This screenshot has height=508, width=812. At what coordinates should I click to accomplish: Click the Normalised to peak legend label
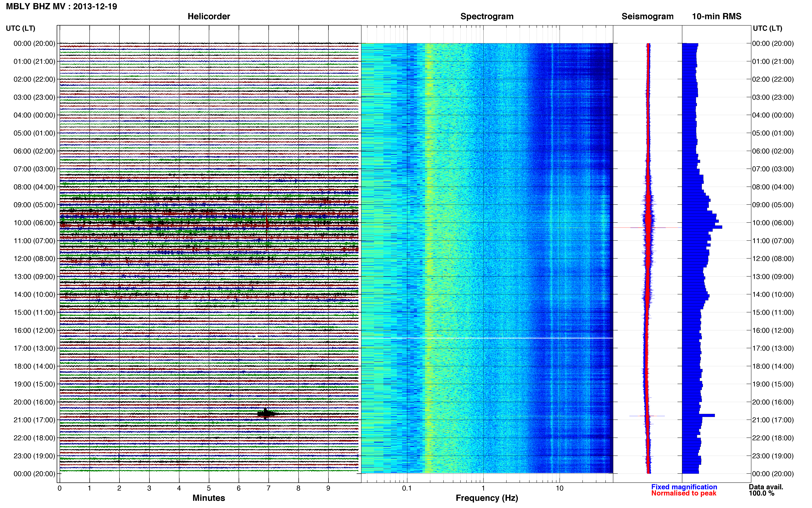point(684,493)
